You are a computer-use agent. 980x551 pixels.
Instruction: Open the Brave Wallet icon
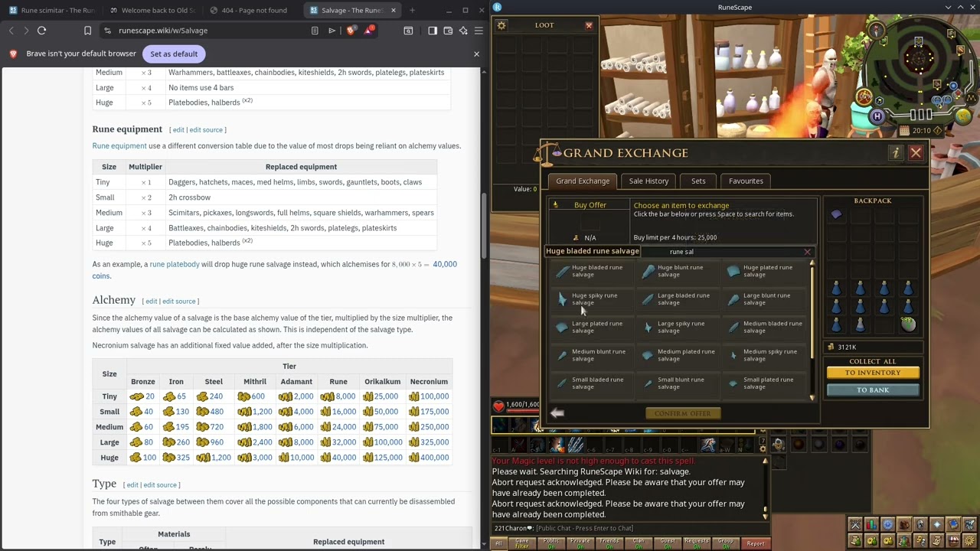tap(448, 31)
